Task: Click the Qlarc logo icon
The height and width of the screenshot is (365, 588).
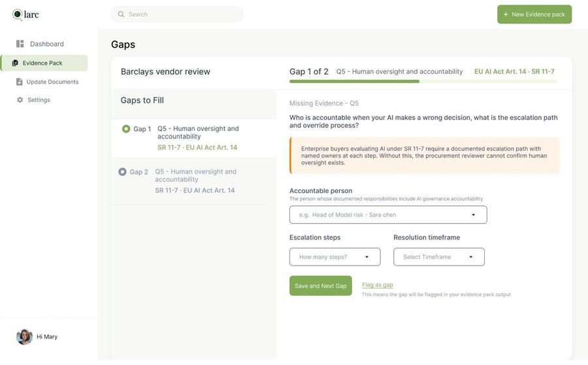Action: [17, 14]
